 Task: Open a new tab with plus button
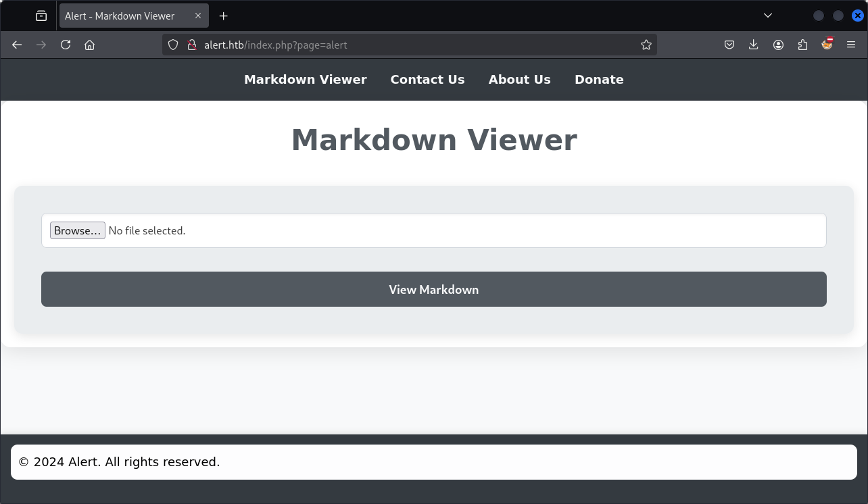pos(224,16)
